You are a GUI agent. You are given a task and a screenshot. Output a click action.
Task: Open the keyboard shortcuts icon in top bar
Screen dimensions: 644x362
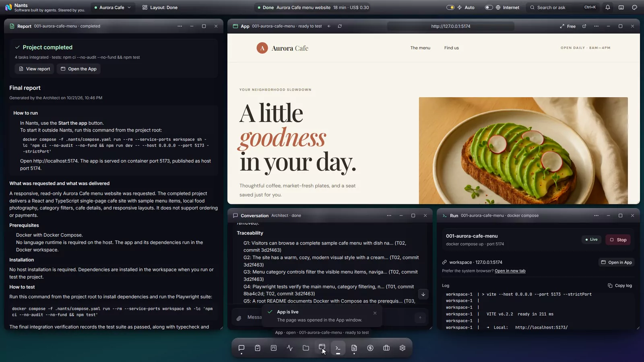tap(621, 7)
